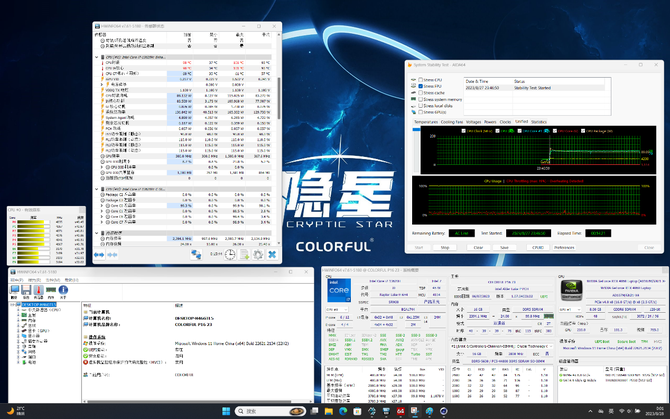Open Windows Start button on taskbar
This screenshot has width=670, height=419.
pos(226,411)
